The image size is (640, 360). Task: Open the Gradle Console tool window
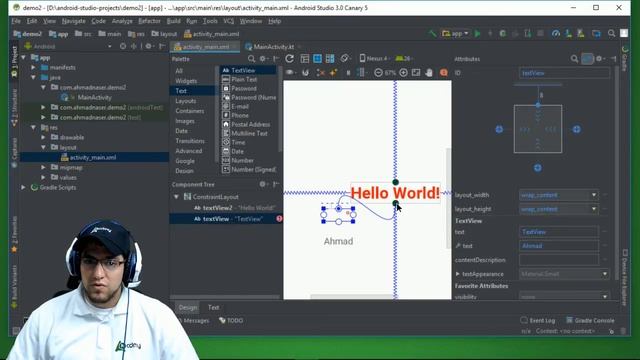pos(590,320)
